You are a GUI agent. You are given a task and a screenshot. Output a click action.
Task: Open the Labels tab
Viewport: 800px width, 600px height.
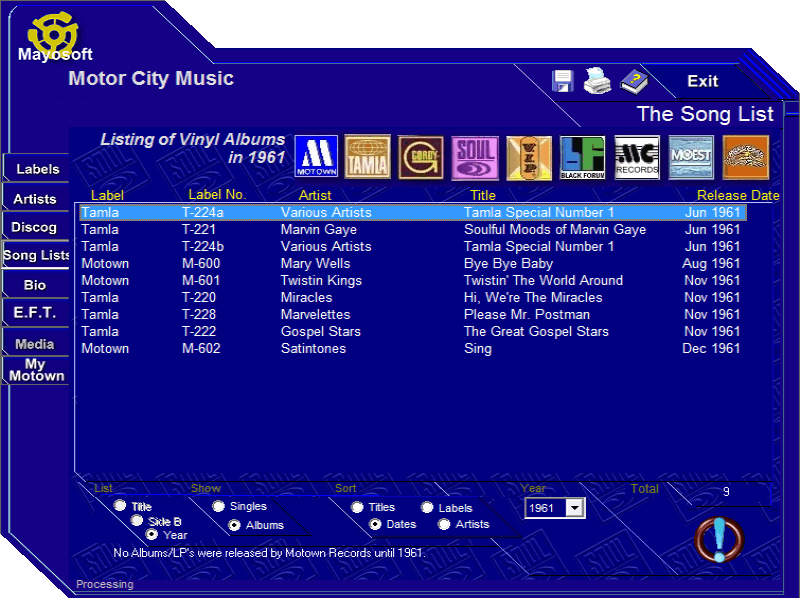[x=36, y=168]
